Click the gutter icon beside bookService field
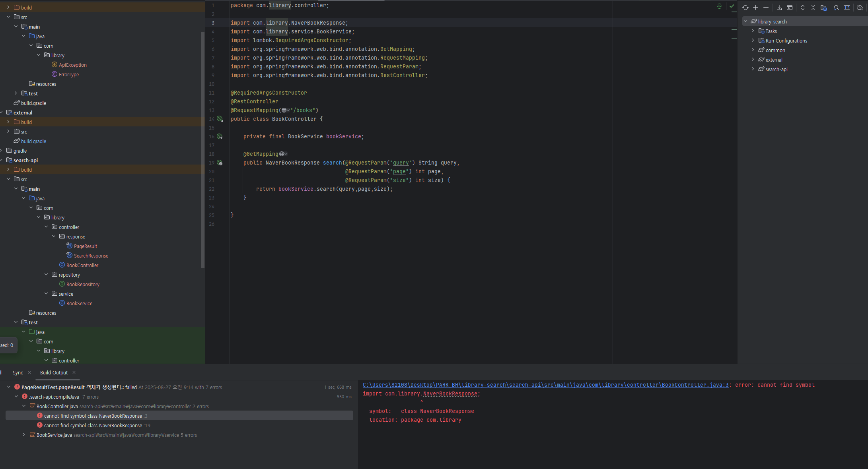868x469 pixels. point(220,136)
